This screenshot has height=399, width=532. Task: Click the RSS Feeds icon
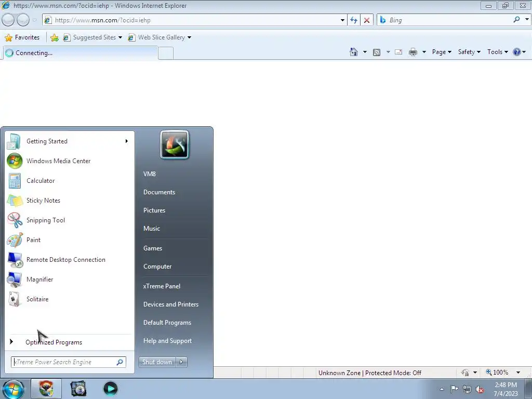[377, 52]
